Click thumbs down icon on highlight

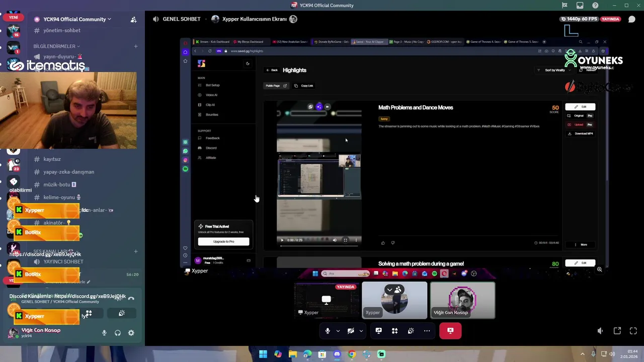click(x=393, y=243)
